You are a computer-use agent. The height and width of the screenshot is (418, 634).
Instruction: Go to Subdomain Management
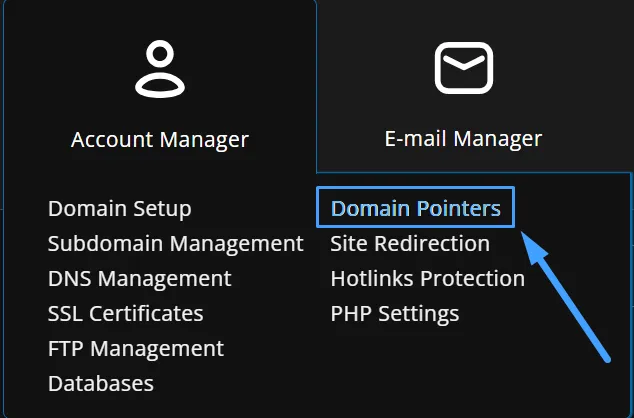click(175, 243)
